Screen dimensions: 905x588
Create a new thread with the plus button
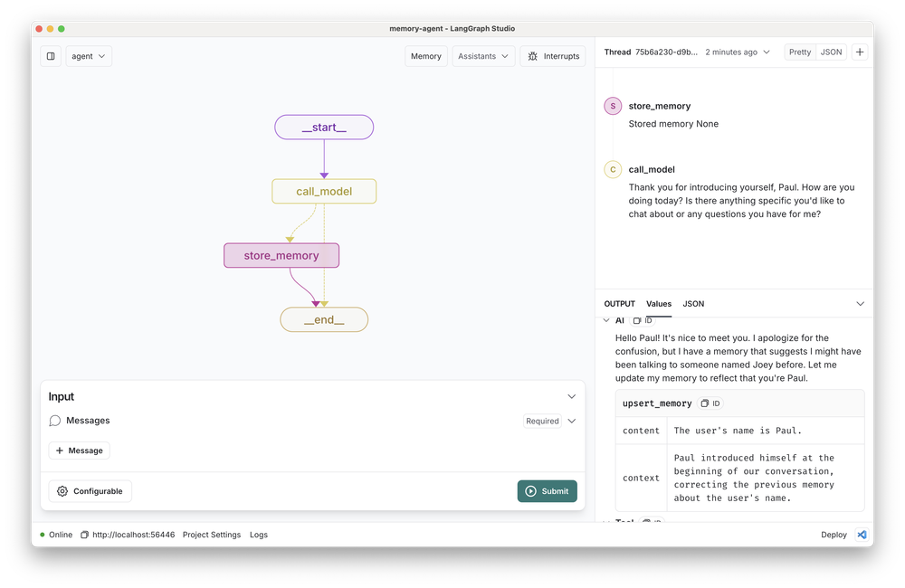pyautogui.click(x=859, y=52)
